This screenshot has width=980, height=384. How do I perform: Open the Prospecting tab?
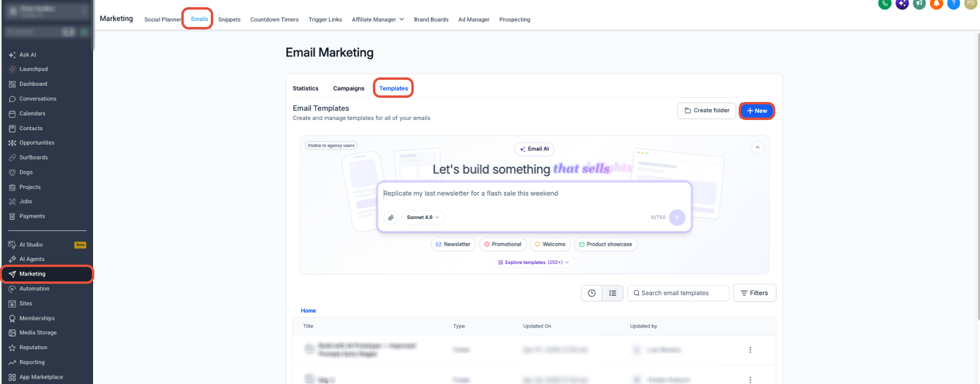point(515,19)
